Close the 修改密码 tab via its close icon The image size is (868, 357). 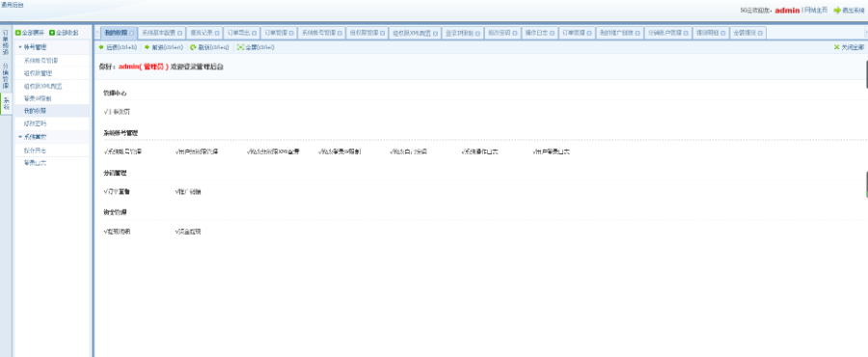tap(515, 33)
